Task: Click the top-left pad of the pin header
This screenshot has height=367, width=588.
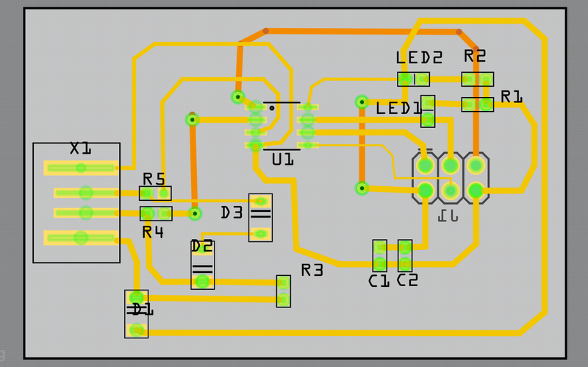Action: pos(426,165)
